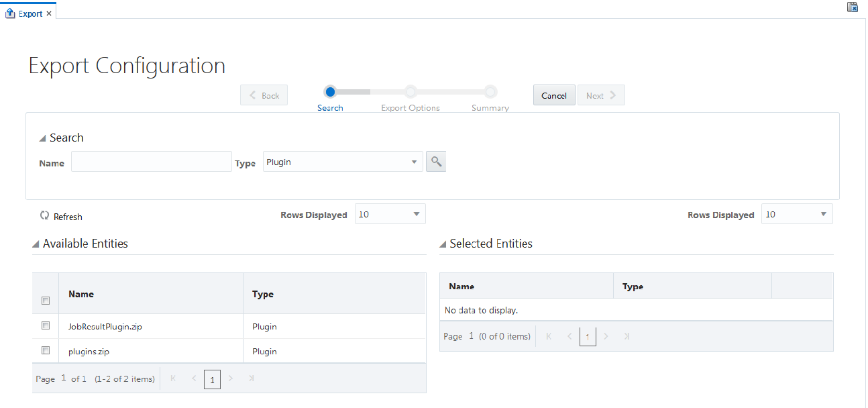Open the Type dropdown showing Plugin
Viewport: 868px width, 408px height.
pyautogui.click(x=343, y=162)
